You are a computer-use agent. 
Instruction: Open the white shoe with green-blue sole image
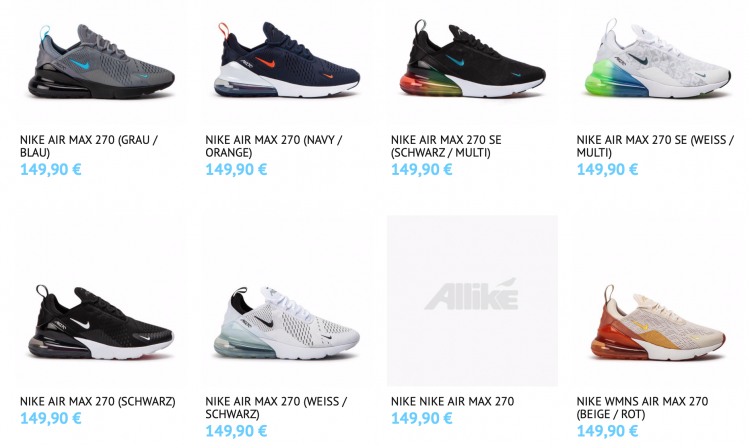(x=658, y=62)
